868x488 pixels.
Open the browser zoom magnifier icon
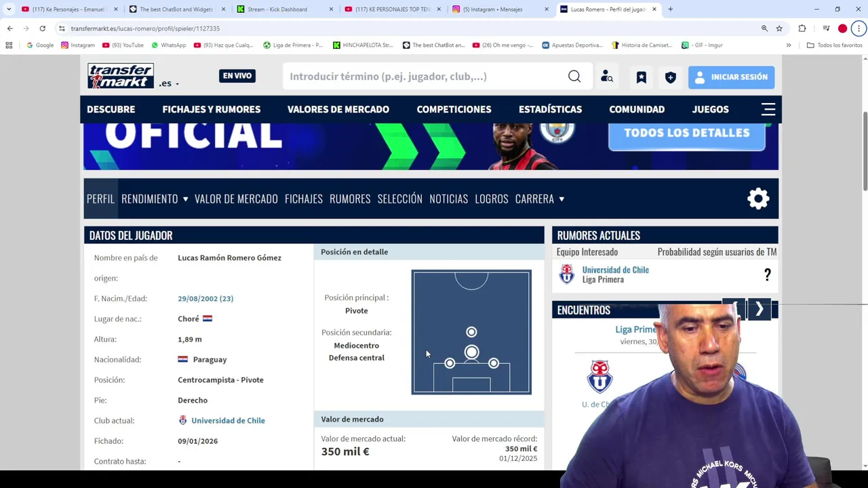[x=764, y=28]
